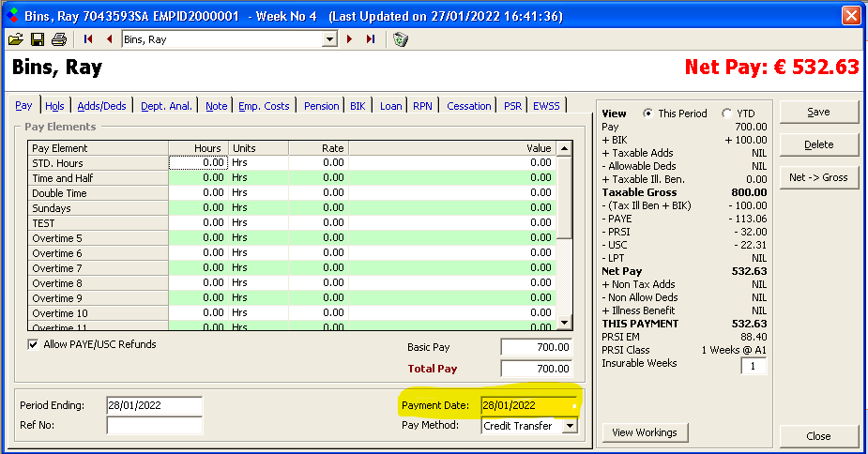Select the This Period radio button
The height and width of the screenshot is (454, 868).
point(648,113)
